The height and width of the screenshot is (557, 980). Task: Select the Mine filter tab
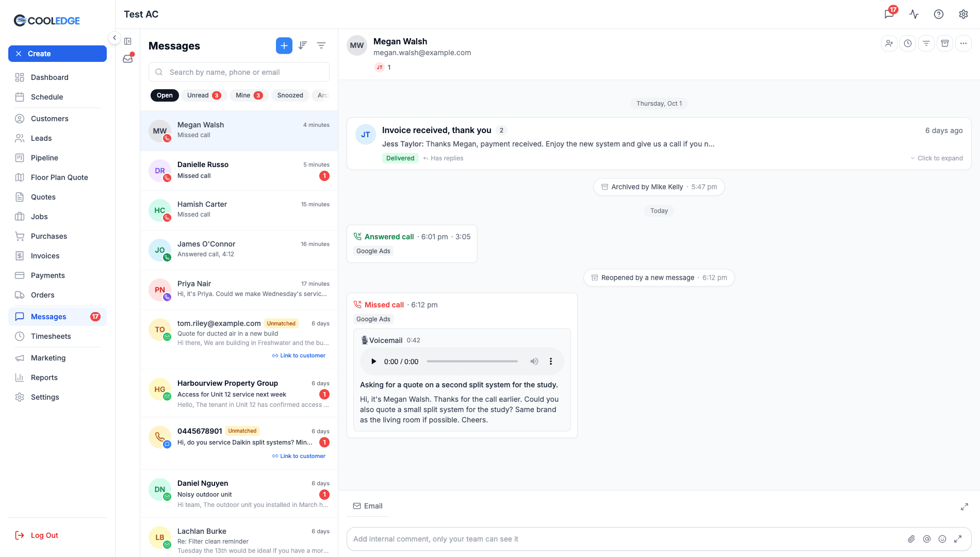click(x=249, y=95)
